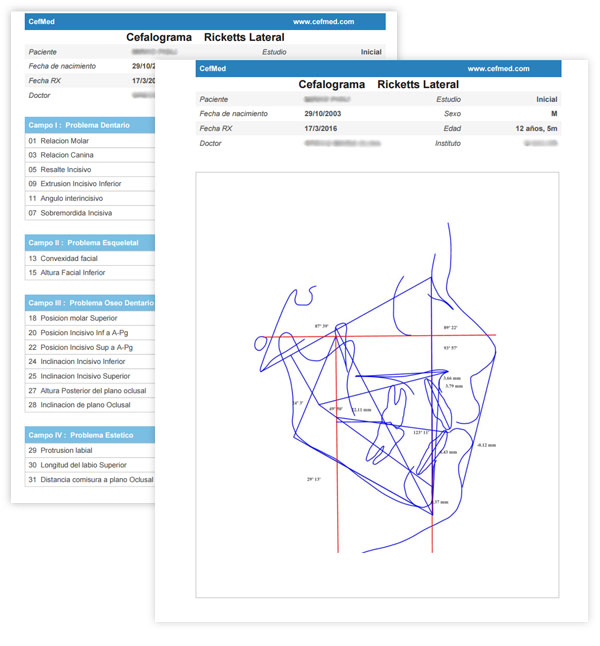Click the Edad label
Image resolution: width=600 pixels, height=646 pixels.
coord(452,129)
